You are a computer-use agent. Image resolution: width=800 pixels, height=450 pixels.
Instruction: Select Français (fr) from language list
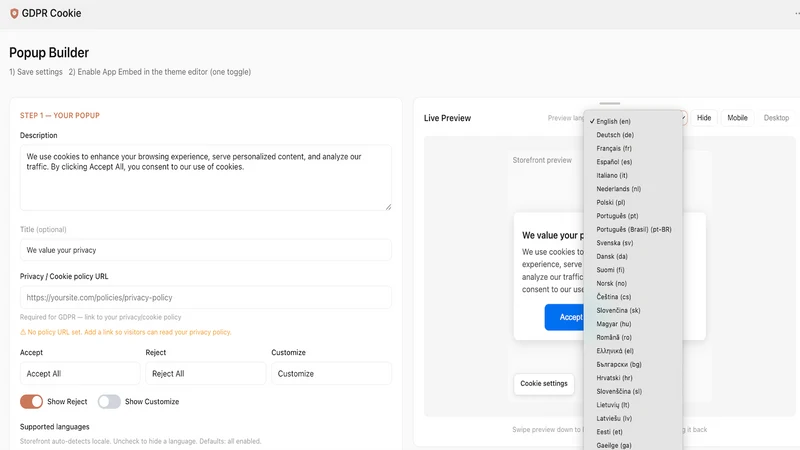(x=633, y=148)
